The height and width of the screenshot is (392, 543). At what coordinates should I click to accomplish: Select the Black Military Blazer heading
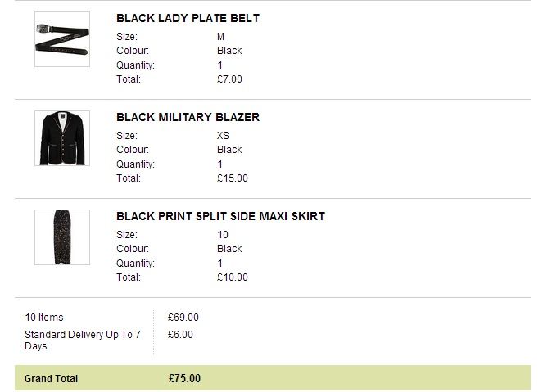(188, 117)
